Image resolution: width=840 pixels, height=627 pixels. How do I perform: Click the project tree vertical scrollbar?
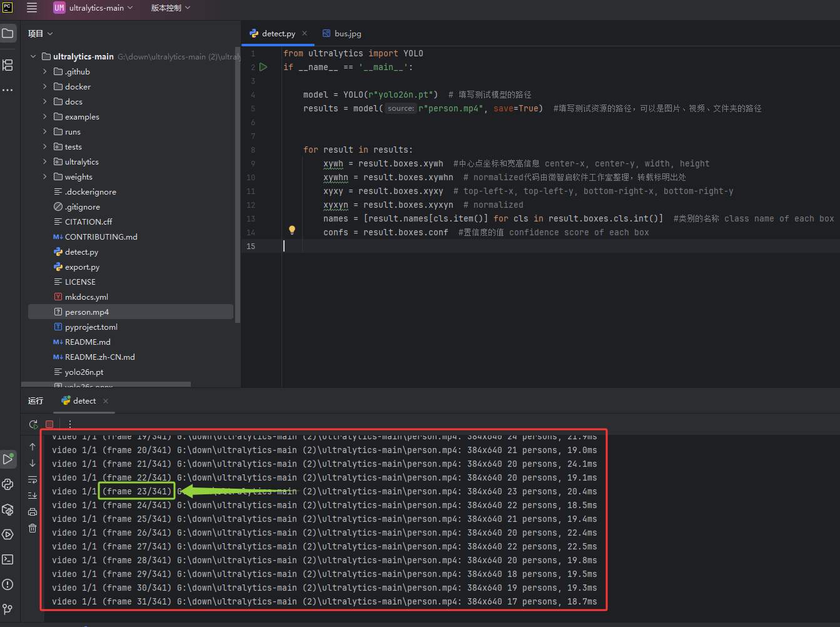[238, 185]
